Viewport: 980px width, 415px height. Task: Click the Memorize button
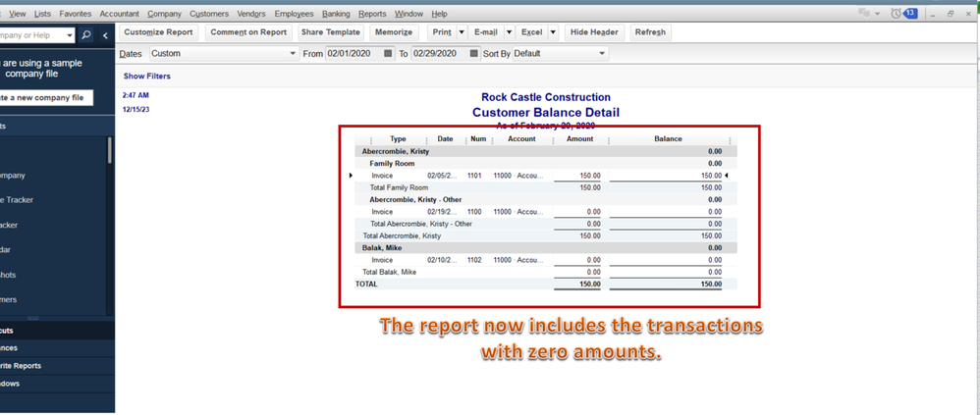click(x=393, y=32)
